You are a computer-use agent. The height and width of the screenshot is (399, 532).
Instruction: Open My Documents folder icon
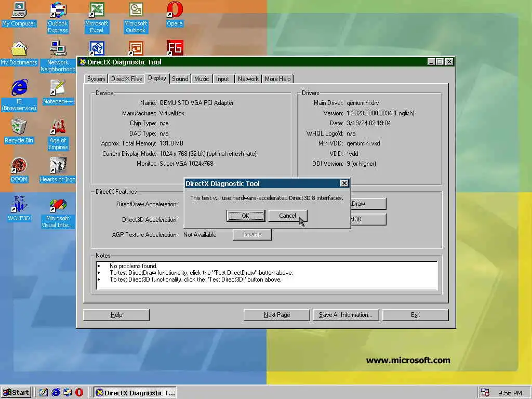pyautogui.click(x=19, y=54)
